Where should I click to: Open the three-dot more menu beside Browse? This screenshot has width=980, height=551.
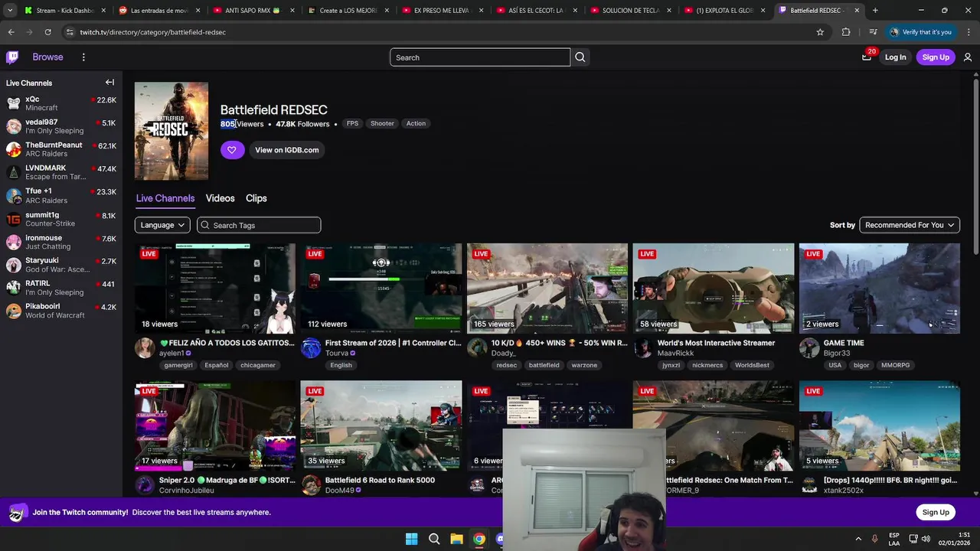tap(83, 57)
